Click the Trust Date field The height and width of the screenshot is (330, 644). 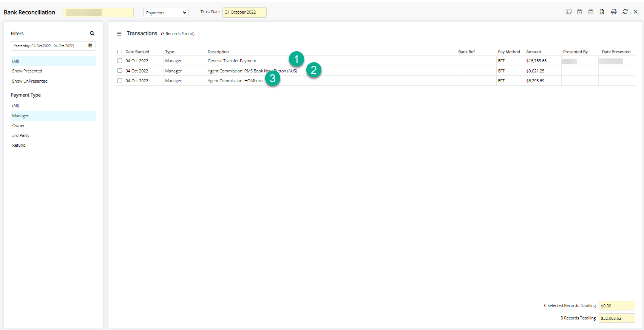tap(244, 12)
